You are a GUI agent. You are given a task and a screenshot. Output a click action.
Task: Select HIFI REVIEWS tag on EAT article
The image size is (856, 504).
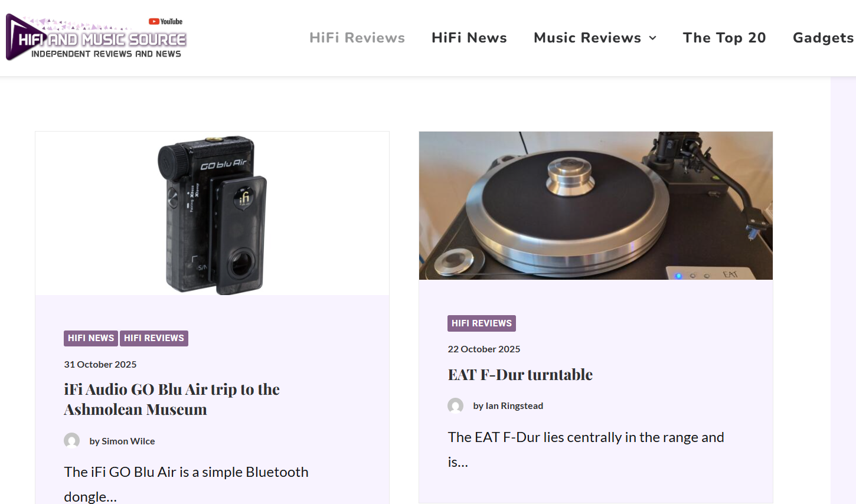click(x=482, y=323)
